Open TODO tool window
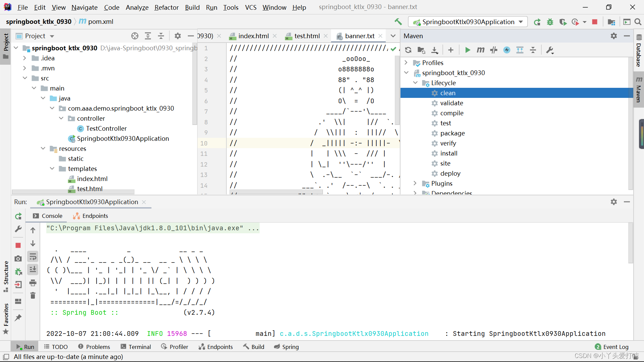644x362 pixels. point(56,347)
